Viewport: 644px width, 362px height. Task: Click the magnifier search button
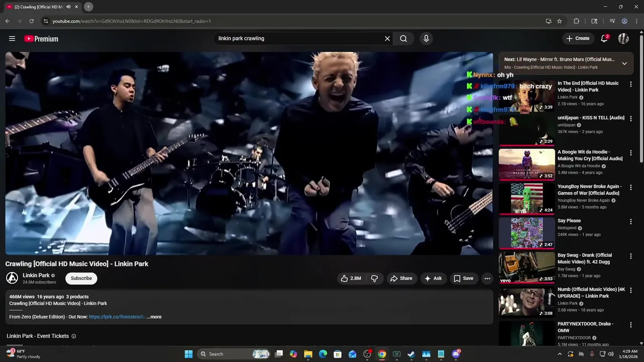[x=404, y=39]
